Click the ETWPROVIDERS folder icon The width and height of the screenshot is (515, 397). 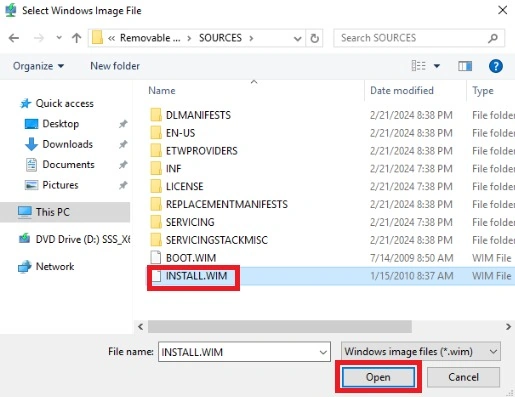(156, 151)
